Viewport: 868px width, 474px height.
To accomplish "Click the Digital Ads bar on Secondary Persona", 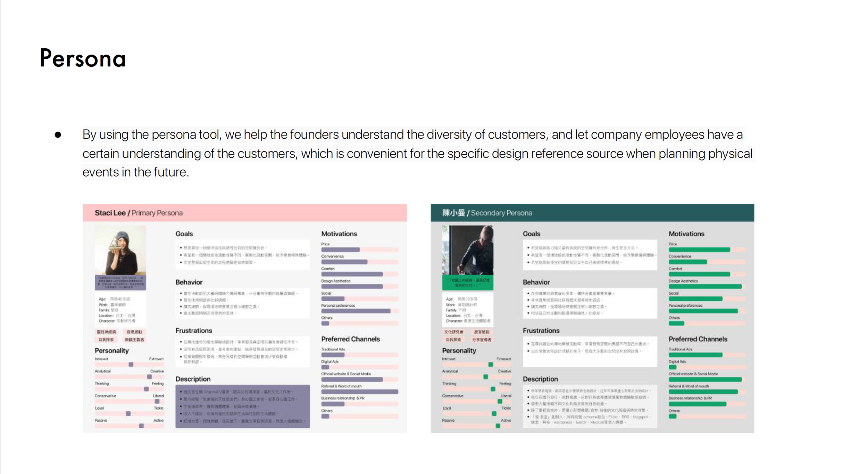I will tap(707, 367).
